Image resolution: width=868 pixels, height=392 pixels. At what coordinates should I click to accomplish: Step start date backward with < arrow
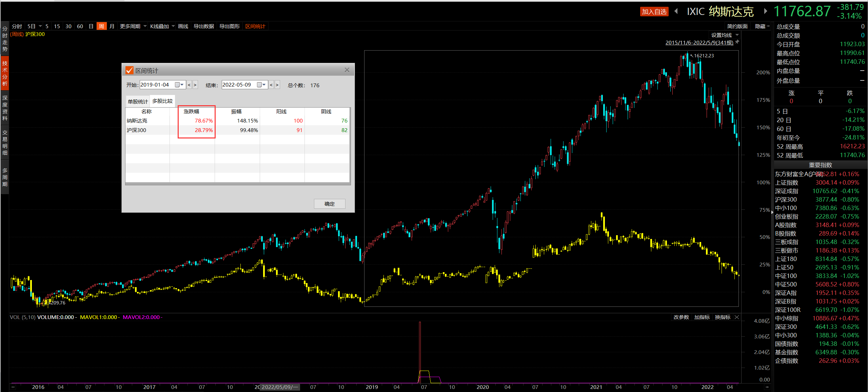coord(189,85)
